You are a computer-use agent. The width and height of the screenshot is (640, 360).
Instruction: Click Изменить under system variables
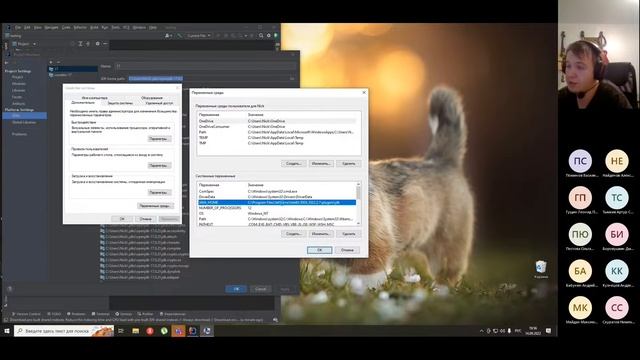click(321, 234)
